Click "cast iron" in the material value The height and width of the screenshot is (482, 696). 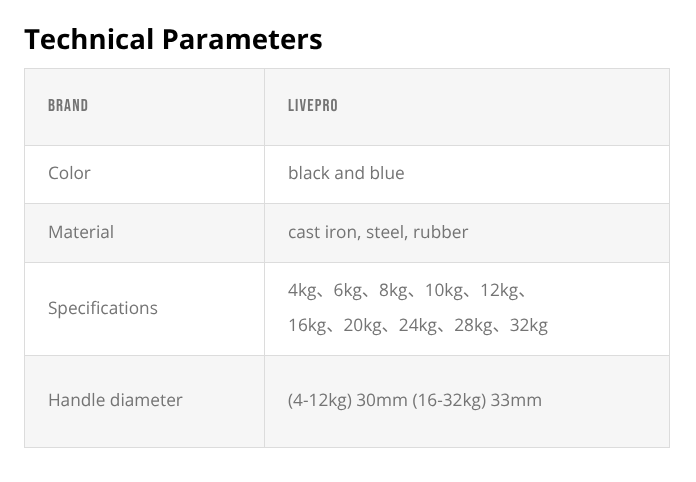click(x=322, y=232)
